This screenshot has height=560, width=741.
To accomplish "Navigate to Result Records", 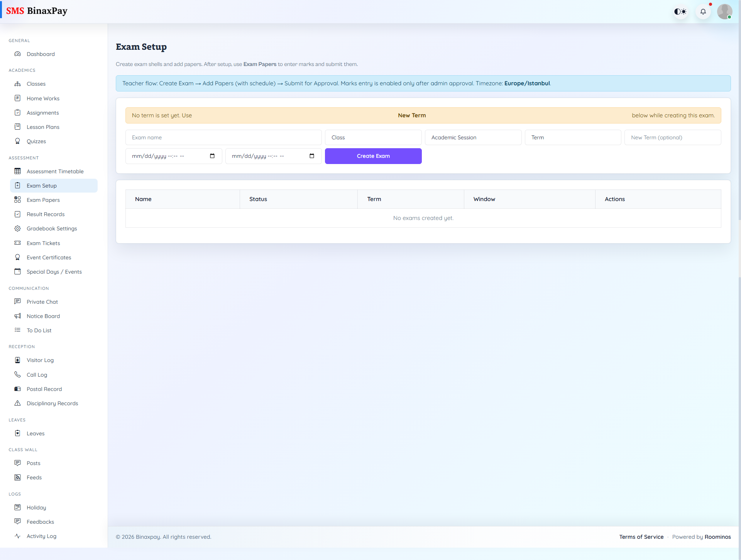I will [46, 214].
